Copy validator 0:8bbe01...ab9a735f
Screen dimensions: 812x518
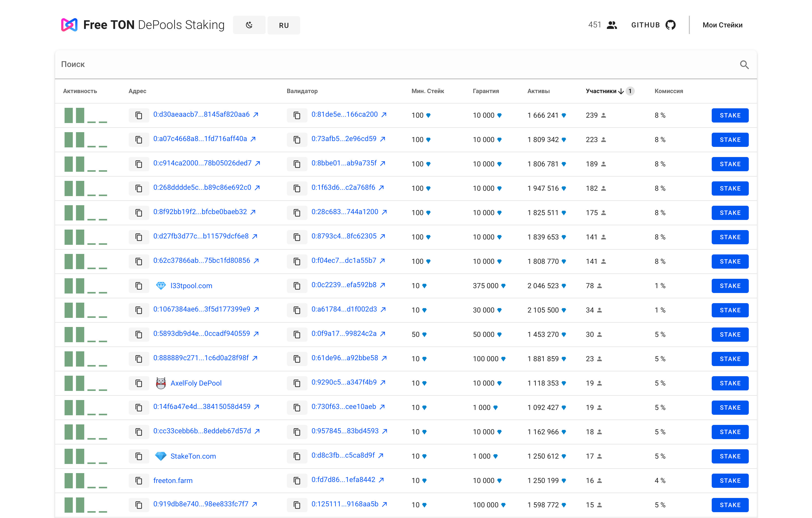coord(297,164)
